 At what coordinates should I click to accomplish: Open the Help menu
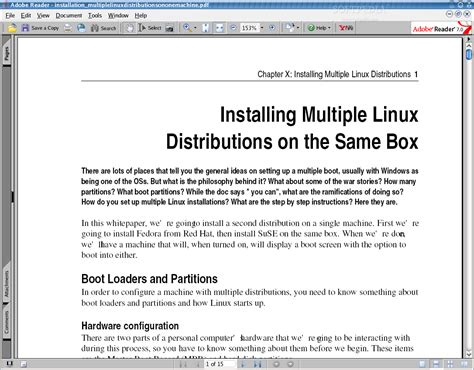(x=141, y=15)
